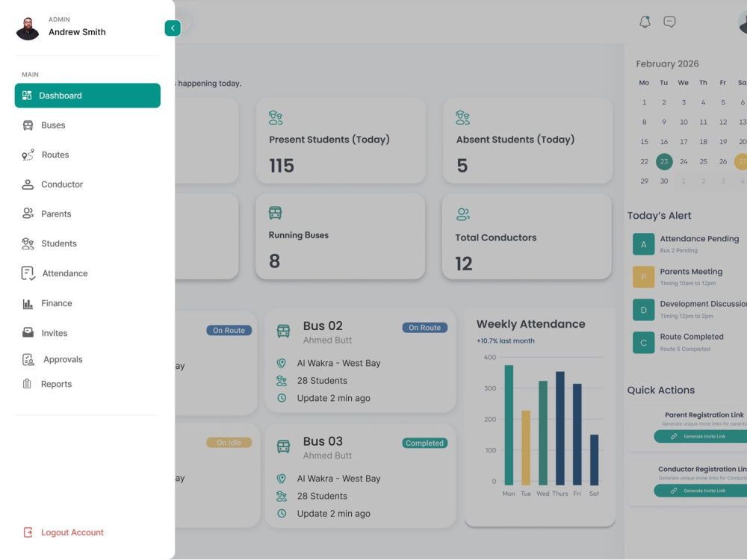The image size is (747, 560).
Task: Open Andrew Smith's profile avatar
Action: tap(28, 28)
